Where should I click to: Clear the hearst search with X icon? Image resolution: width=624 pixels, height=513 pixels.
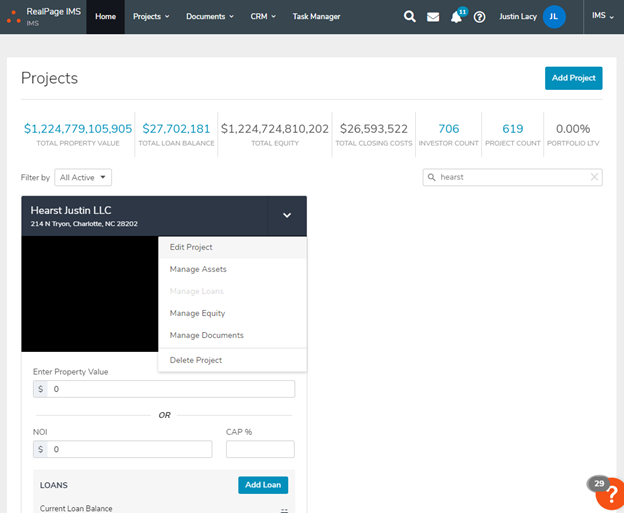(594, 177)
